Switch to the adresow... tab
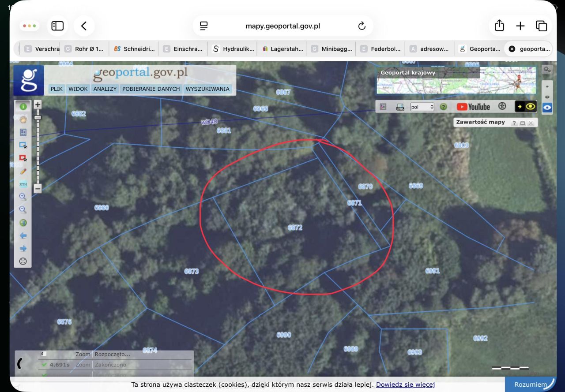 (x=430, y=49)
